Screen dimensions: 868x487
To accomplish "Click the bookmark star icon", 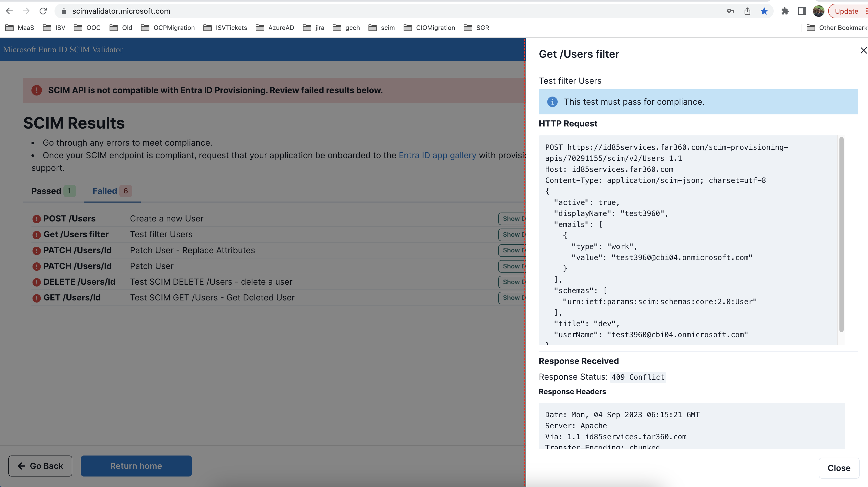I will (764, 11).
